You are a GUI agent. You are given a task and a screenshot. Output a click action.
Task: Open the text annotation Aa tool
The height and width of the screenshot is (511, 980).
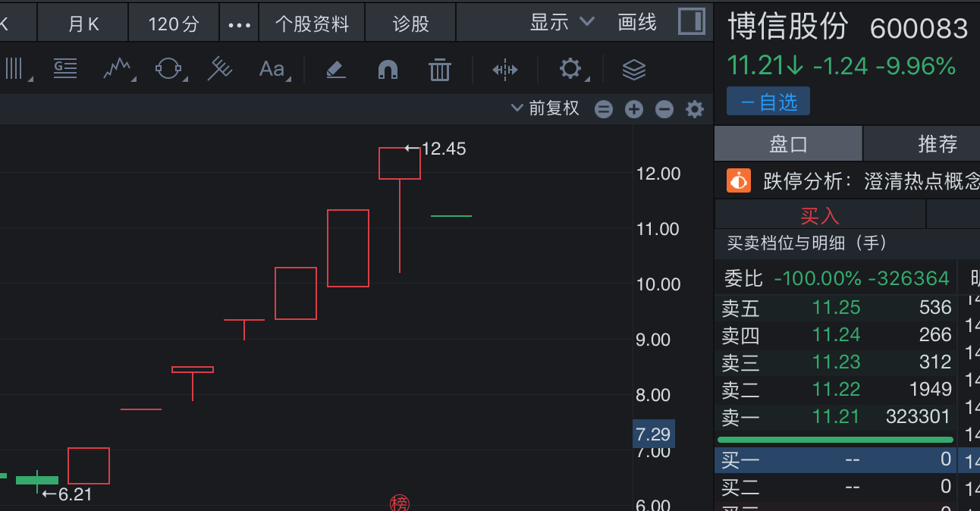tap(272, 70)
